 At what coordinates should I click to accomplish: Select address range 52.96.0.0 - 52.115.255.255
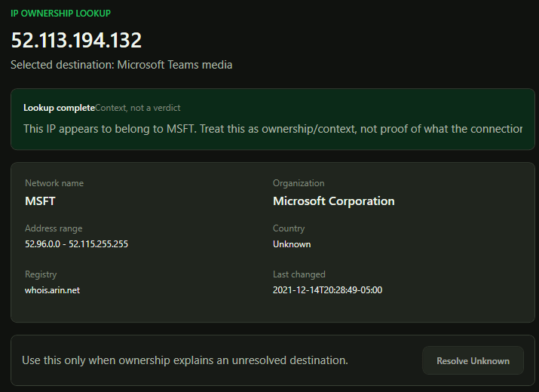[x=76, y=243]
